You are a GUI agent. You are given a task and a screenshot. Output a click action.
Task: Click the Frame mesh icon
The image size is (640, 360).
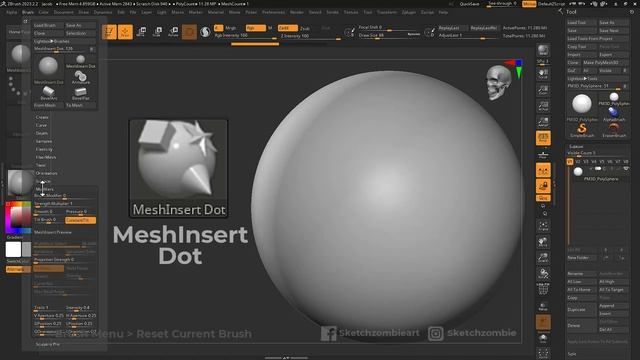click(x=543, y=225)
